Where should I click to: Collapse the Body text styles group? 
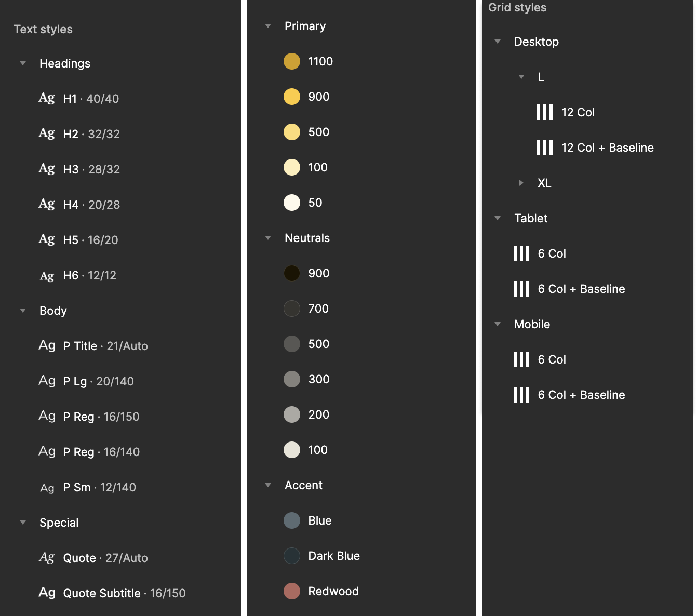(23, 311)
